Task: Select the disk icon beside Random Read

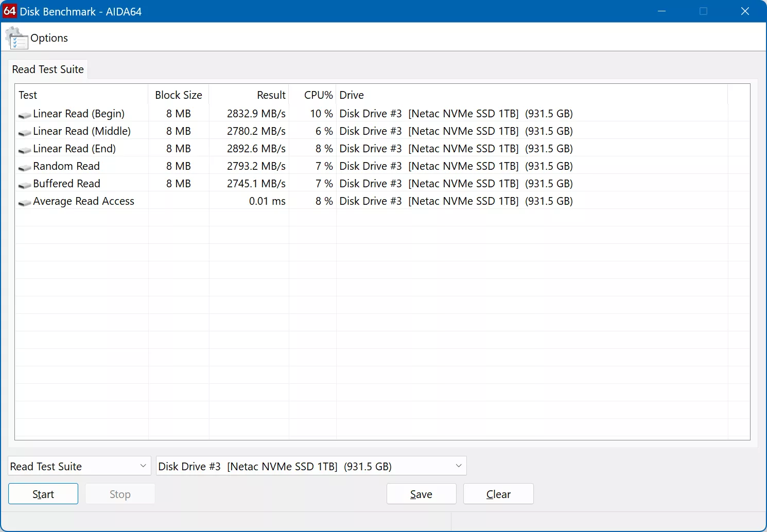Action: [25, 167]
